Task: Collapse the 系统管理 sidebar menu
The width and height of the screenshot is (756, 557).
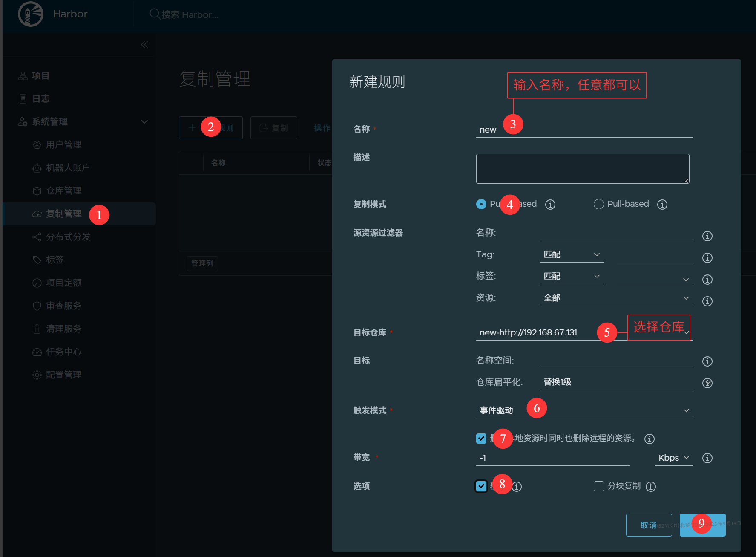Action: point(144,121)
